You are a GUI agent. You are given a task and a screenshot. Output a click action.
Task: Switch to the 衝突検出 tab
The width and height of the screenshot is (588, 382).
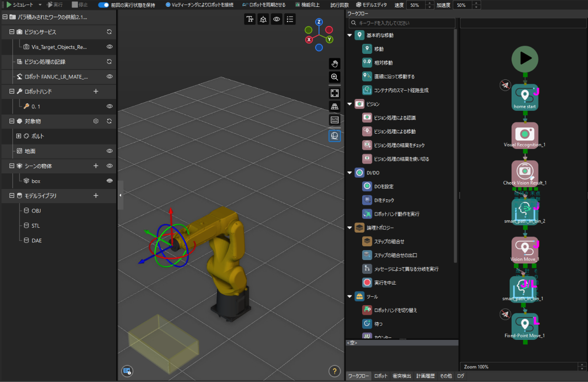tap(402, 376)
